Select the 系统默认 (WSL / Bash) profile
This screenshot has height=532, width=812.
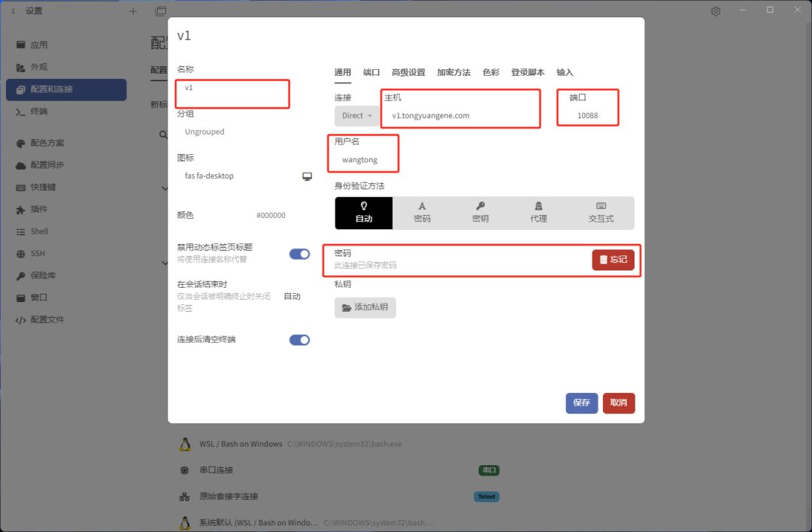339,522
